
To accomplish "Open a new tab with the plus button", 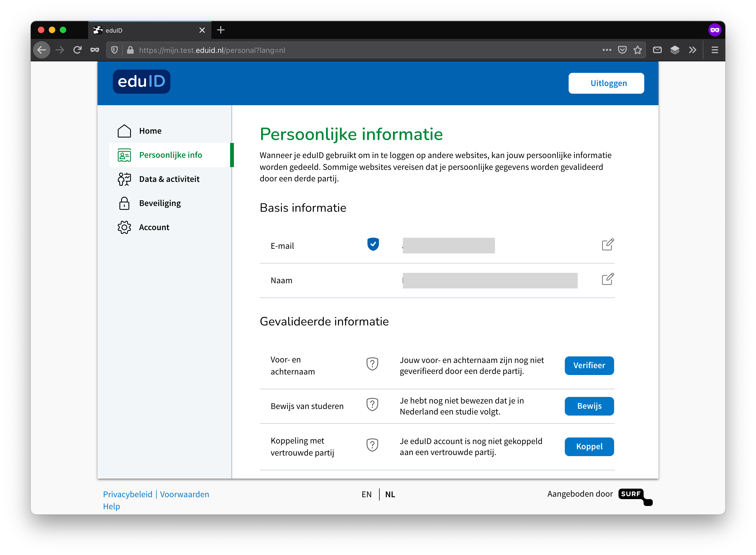I will pyautogui.click(x=221, y=30).
